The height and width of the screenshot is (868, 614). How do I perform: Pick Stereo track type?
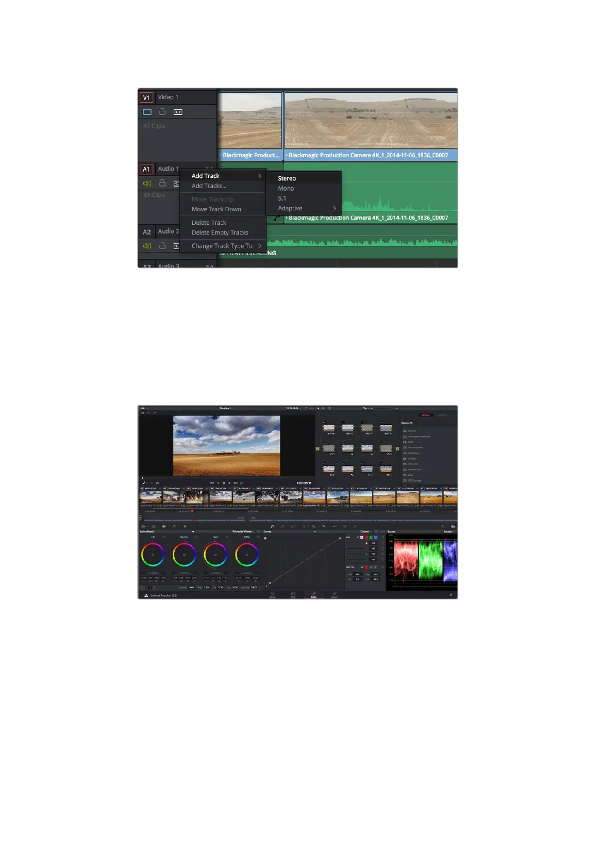(304, 179)
